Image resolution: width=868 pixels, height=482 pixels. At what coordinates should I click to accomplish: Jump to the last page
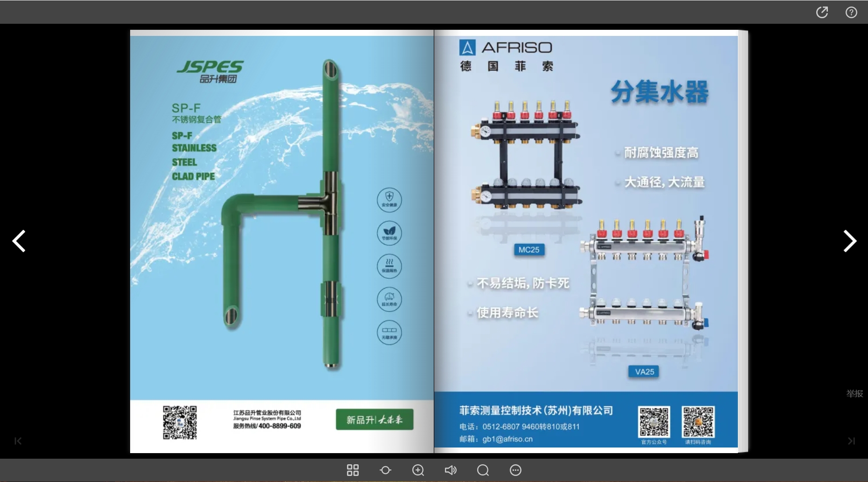851,441
